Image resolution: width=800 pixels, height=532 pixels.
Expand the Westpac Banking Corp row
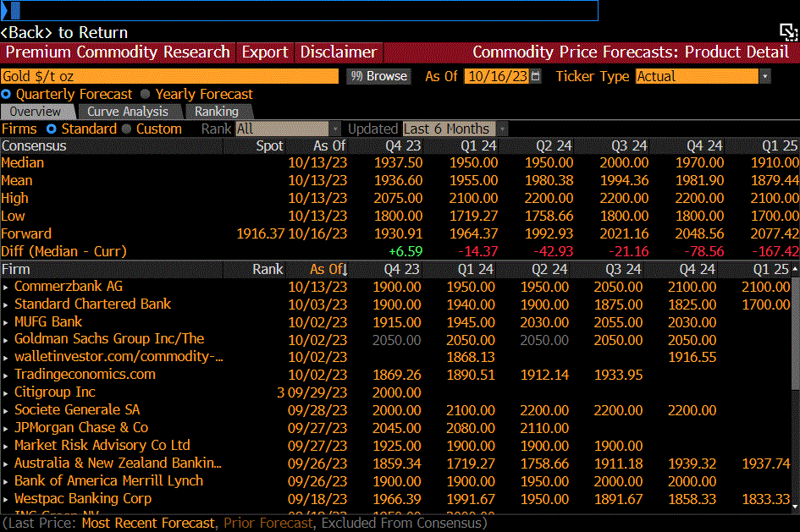(x=6, y=499)
